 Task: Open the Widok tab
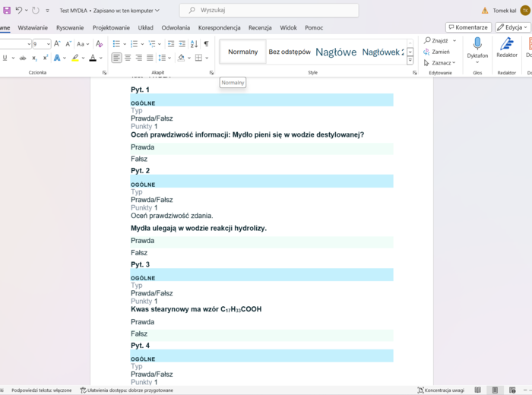(x=288, y=28)
